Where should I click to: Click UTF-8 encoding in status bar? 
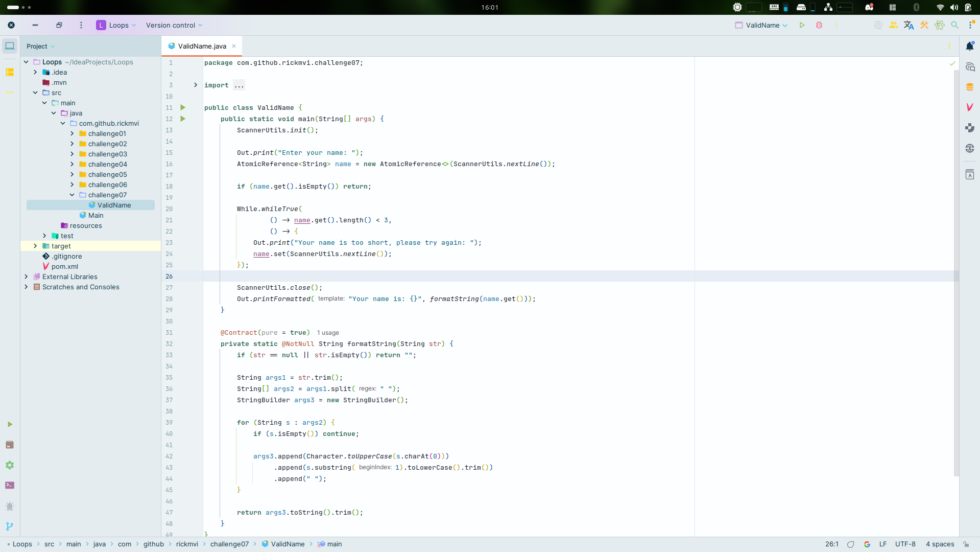coord(905,544)
